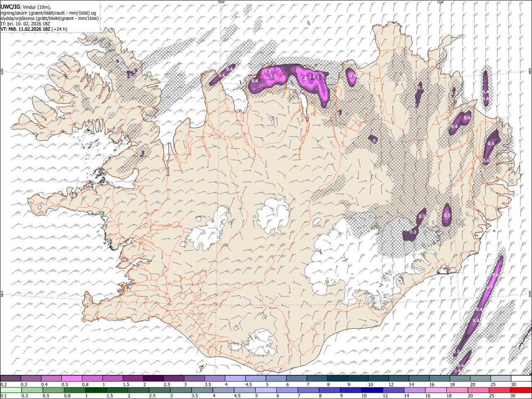Image resolution: width=532 pixels, height=399 pixels.
Task: Pick the light pink 16–18 swatch in the lower row
Action: [x=436, y=390]
